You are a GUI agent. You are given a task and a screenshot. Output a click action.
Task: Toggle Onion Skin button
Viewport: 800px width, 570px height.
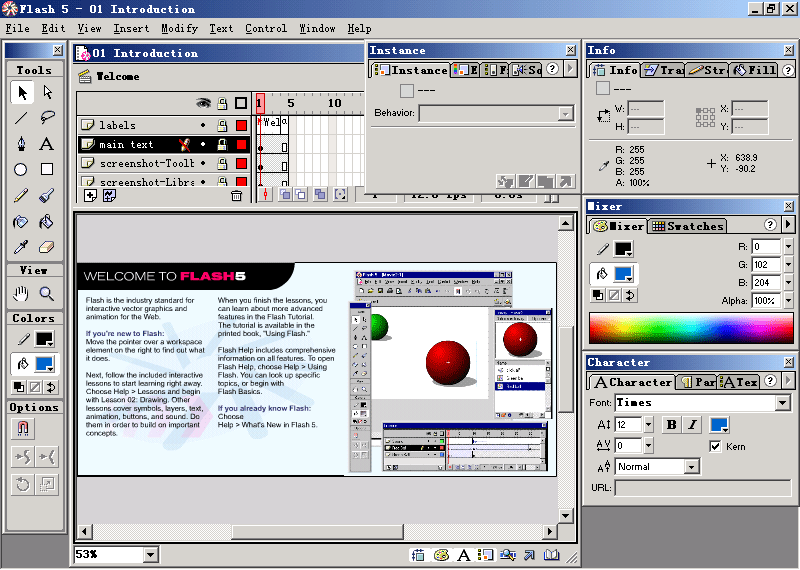pyautogui.click(x=285, y=194)
